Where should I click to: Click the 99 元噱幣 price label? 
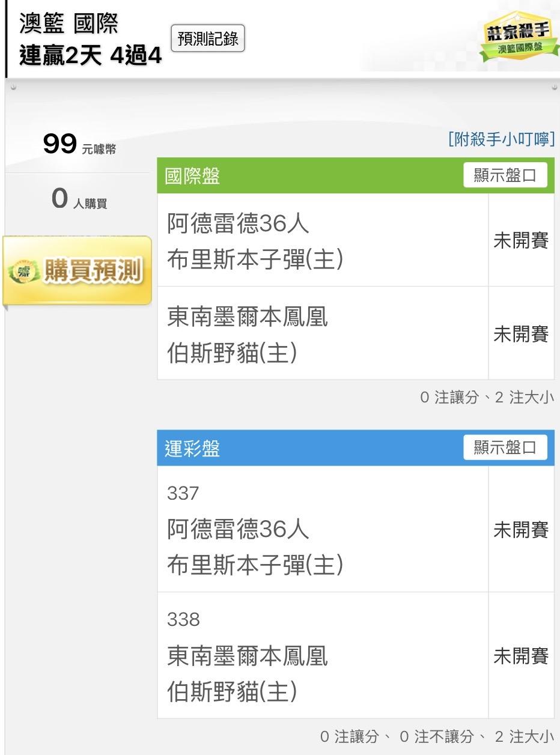[x=79, y=145]
